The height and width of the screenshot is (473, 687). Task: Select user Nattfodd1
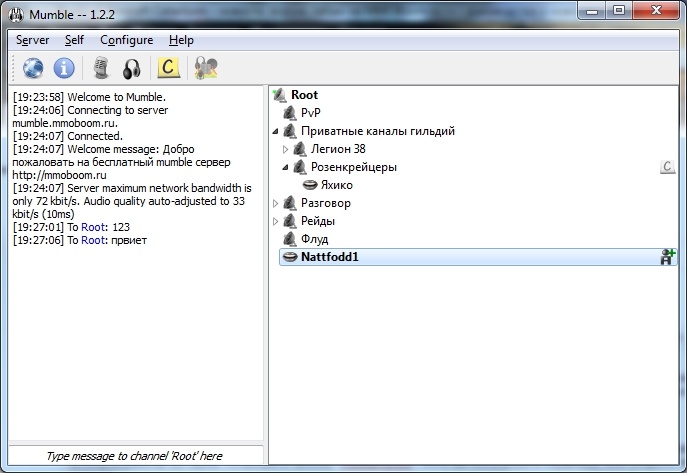(329, 257)
